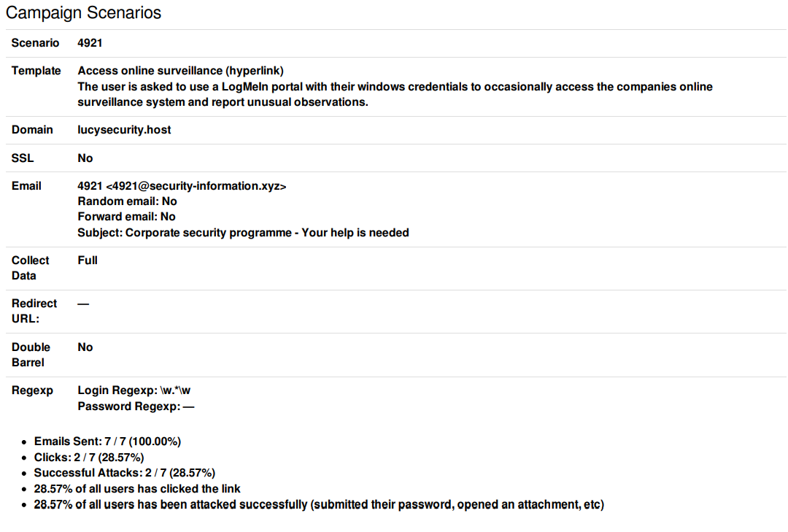Click the Successful Attacks 2 / 7 statistic

click(x=125, y=473)
